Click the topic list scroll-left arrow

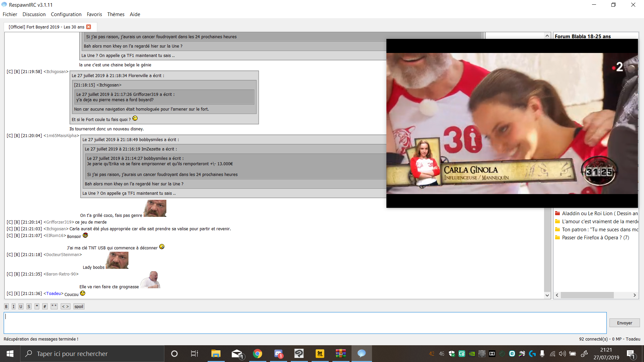point(557,295)
